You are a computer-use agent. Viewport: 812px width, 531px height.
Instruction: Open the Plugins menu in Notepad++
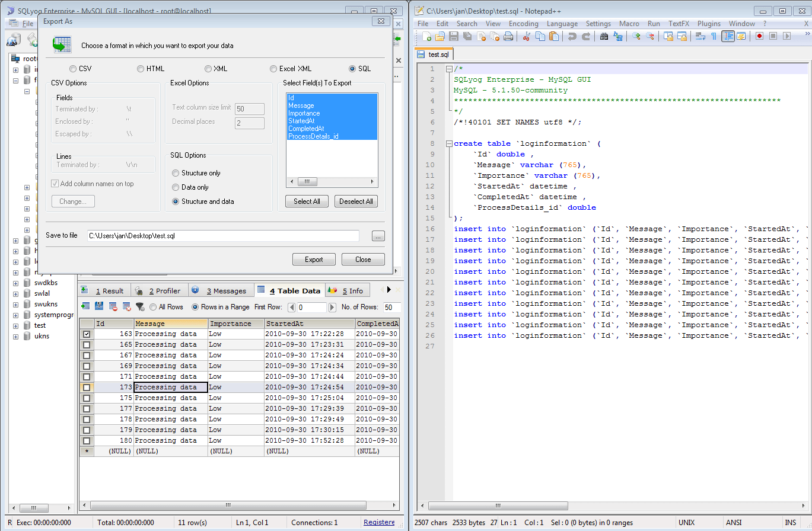tap(709, 24)
